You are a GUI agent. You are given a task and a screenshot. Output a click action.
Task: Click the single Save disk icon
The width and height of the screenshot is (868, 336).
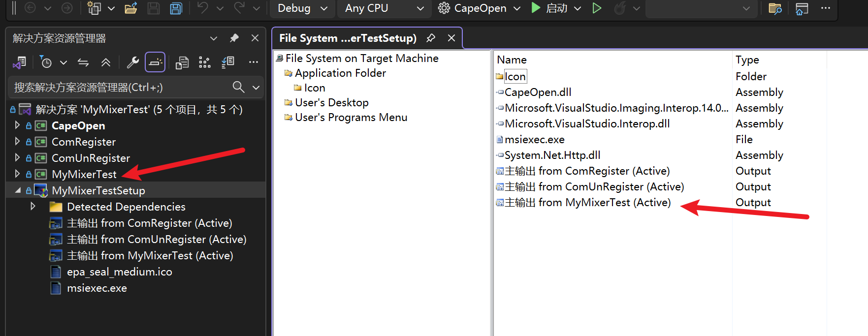(x=154, y=8)
